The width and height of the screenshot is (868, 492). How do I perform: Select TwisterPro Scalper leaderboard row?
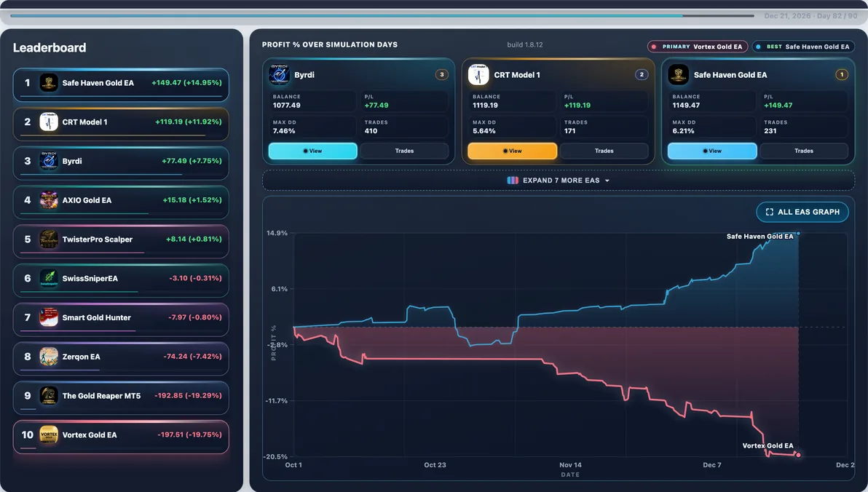pyautogui.click(x=121, y=242)
